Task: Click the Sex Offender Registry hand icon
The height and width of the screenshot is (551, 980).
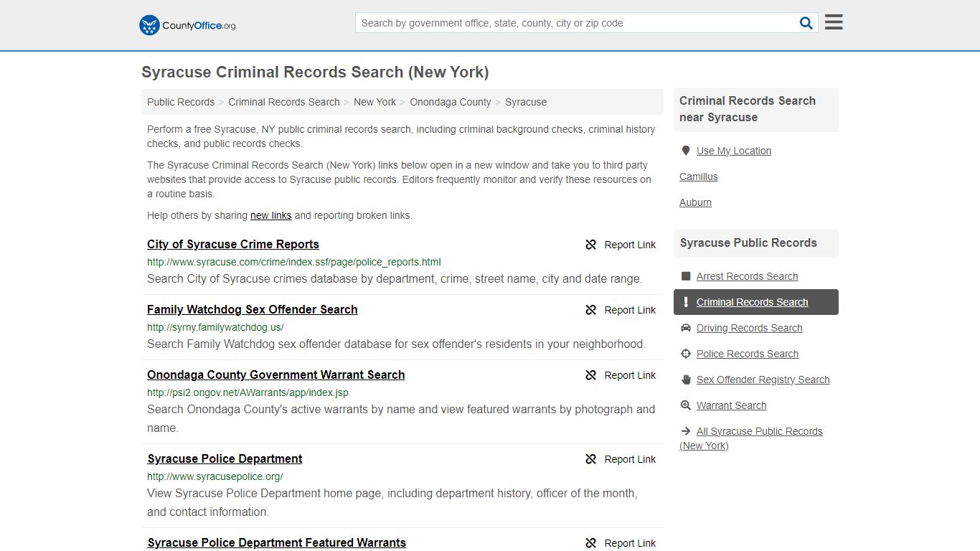Action: click(686, 380)
